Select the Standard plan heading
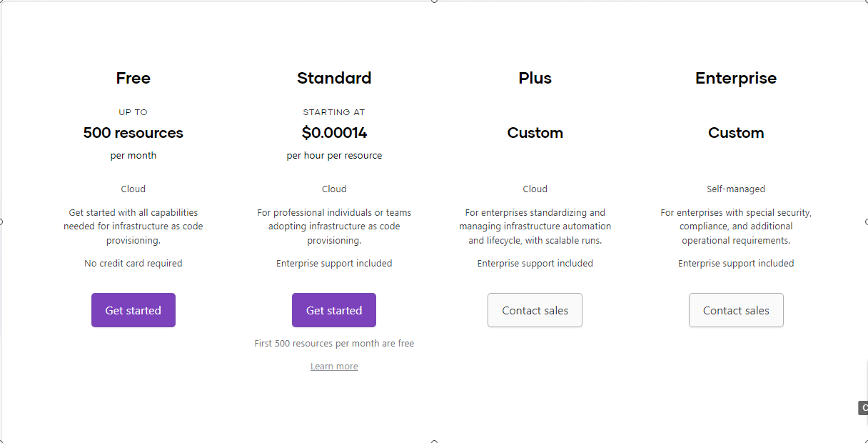Image resolution: width=868 pixels, height=443 pixels. coord(333,78)
